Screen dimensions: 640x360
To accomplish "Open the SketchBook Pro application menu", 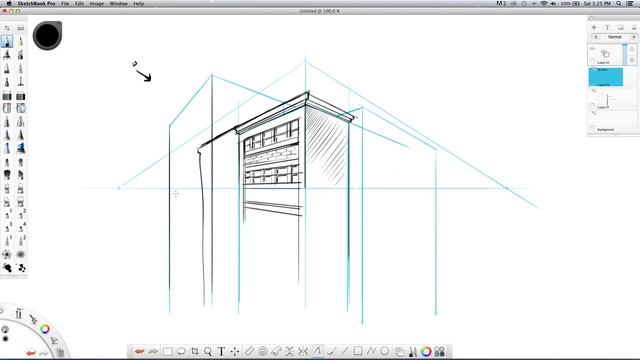I will 36,3.
